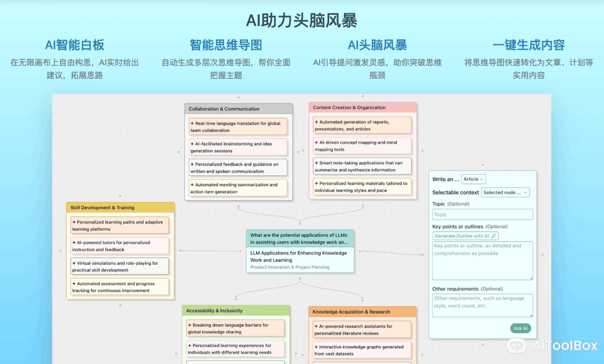Screen dimensions: 604x364
Task: Click the plus icon on "Smart note-taking applications" node
Action: pos(316,163)
